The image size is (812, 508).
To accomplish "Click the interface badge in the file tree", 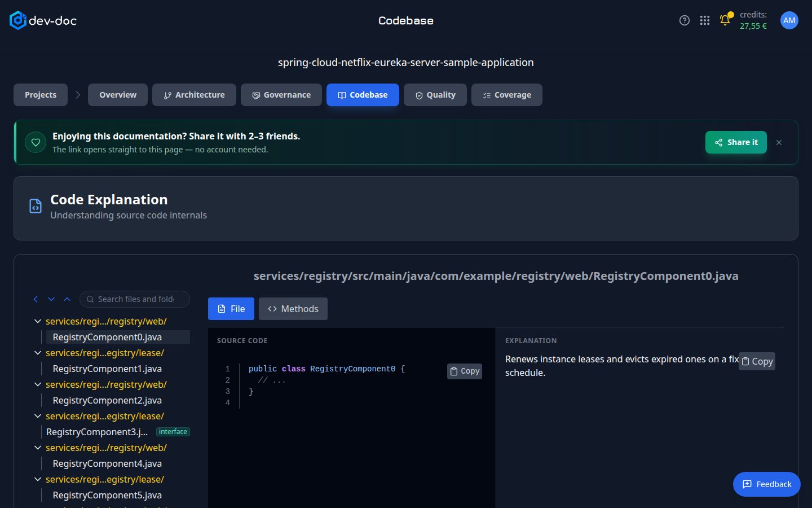I will click(173, 432).
